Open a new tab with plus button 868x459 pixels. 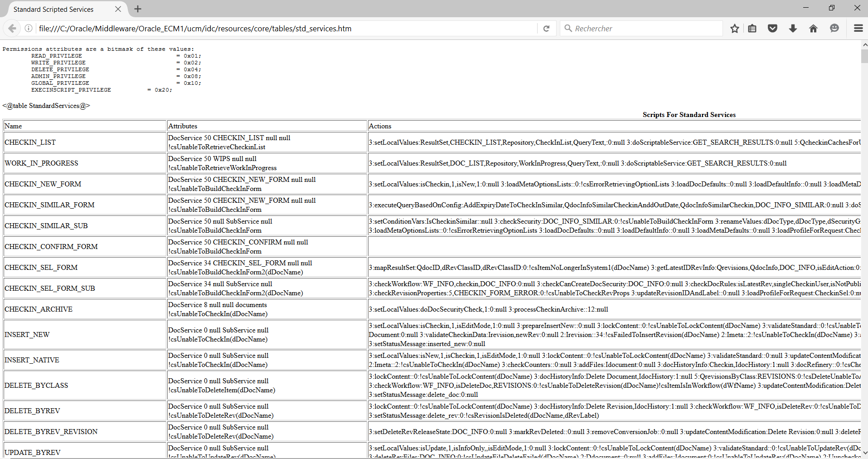138,9
